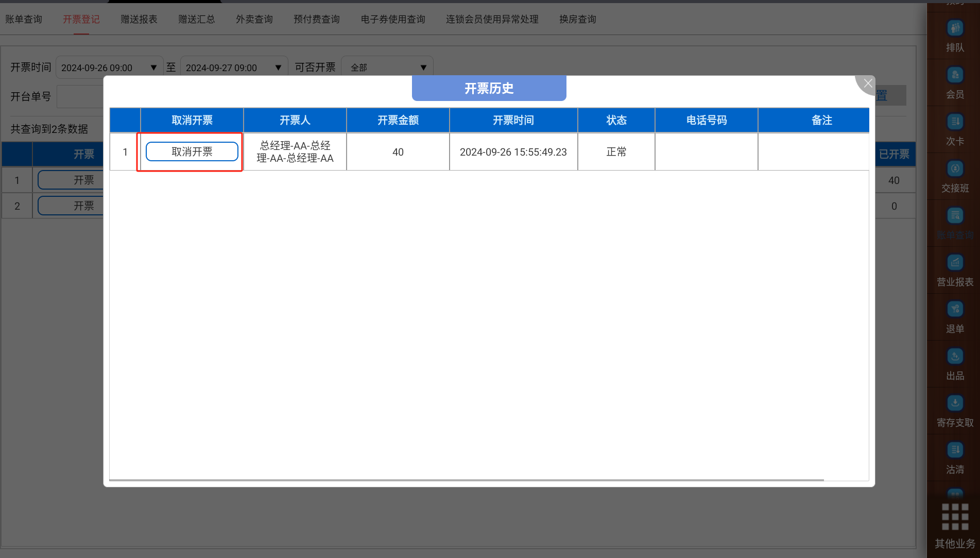Viewport: 980px width, 558px height.
Task: Open 其他业务 grid icon
Action: click(955, 517)
